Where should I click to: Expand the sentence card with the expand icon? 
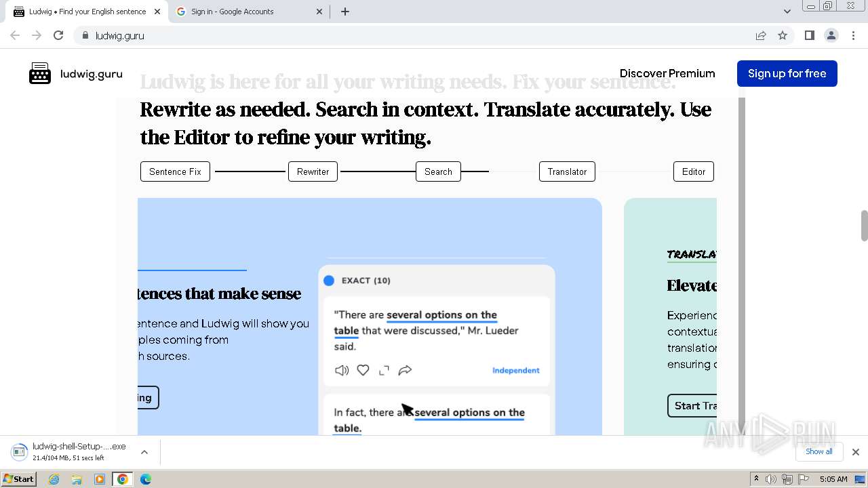point(384,370)
